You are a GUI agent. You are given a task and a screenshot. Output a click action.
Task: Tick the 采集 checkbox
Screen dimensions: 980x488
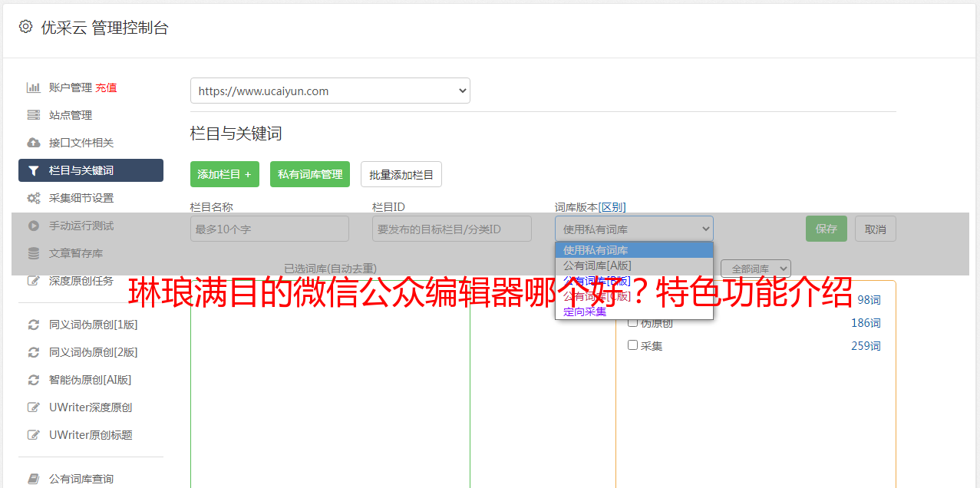[x=633, y=345]
